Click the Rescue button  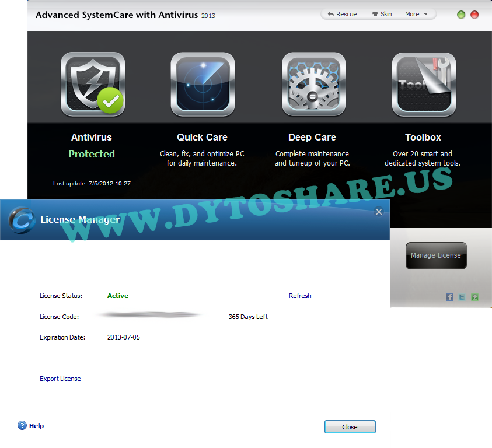pos(343,14)
